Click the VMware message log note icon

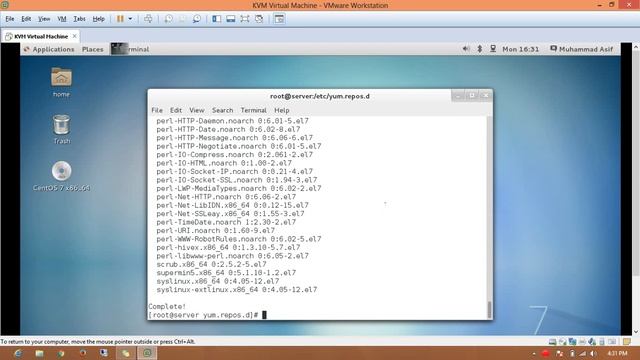click(x=627, y=341)
